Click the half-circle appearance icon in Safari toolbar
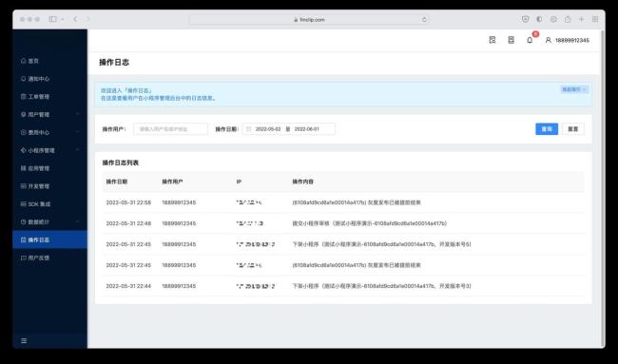 (x=539, y=19)
